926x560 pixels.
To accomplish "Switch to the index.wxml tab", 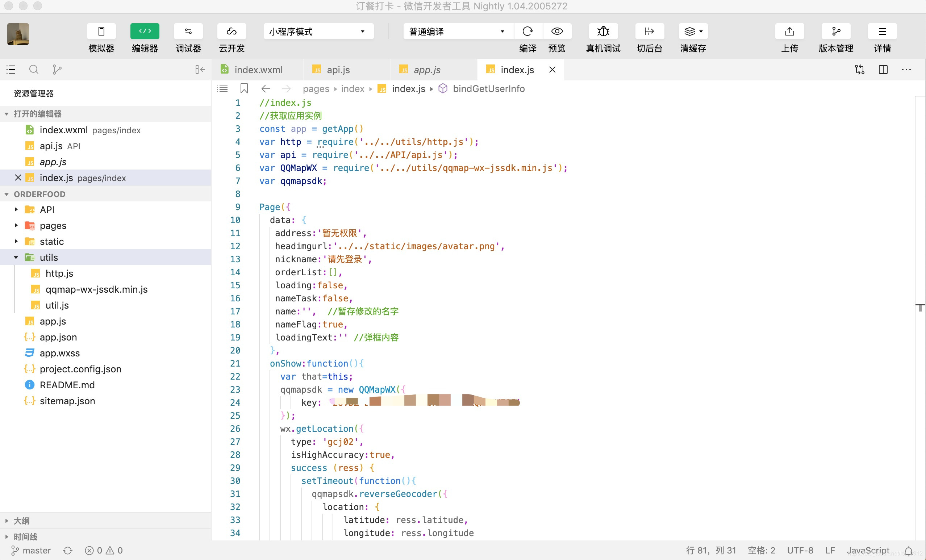I will point(258,70).
